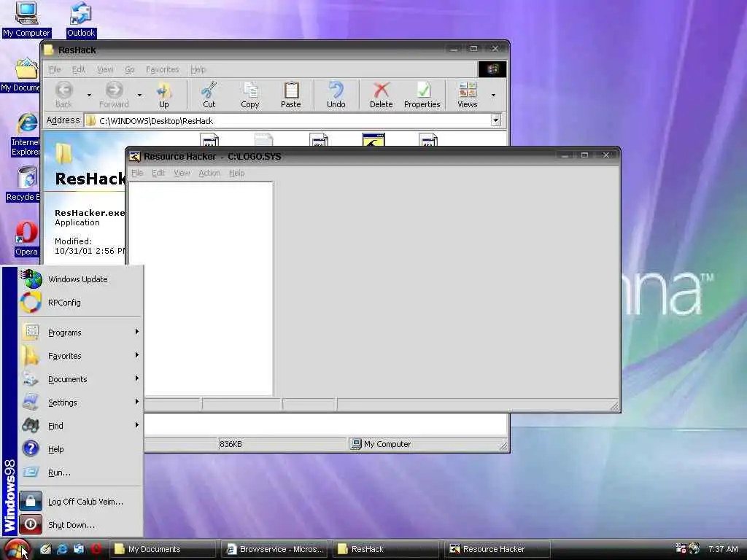Expand the Address bar dropdown
This screenshot has height=560, width=747.
pyautogui.click(x=496, y=120)
